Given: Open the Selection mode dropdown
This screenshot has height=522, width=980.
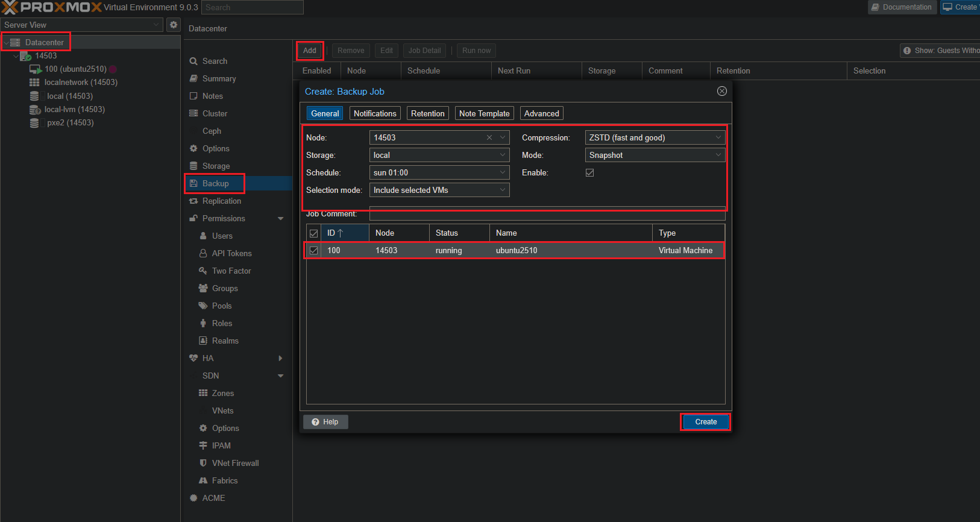Looking at the screenshot, I should coord(503,190).
